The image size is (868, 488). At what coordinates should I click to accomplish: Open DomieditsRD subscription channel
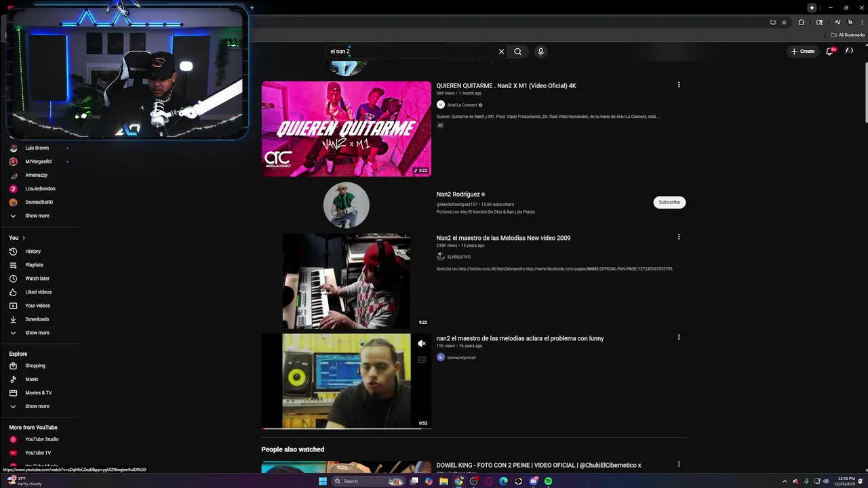[39, 202]
